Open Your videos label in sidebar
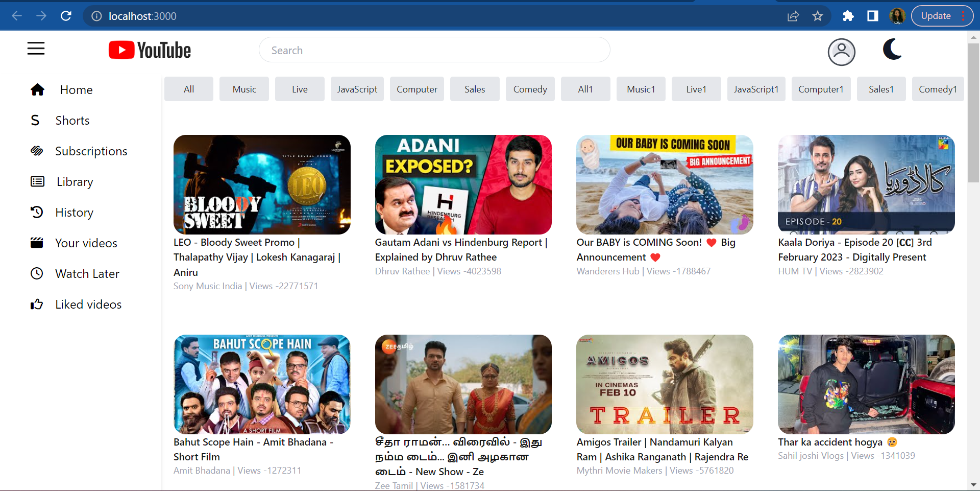Image resolution: width=980 pixels, height=491 pixels. [86, 243]
